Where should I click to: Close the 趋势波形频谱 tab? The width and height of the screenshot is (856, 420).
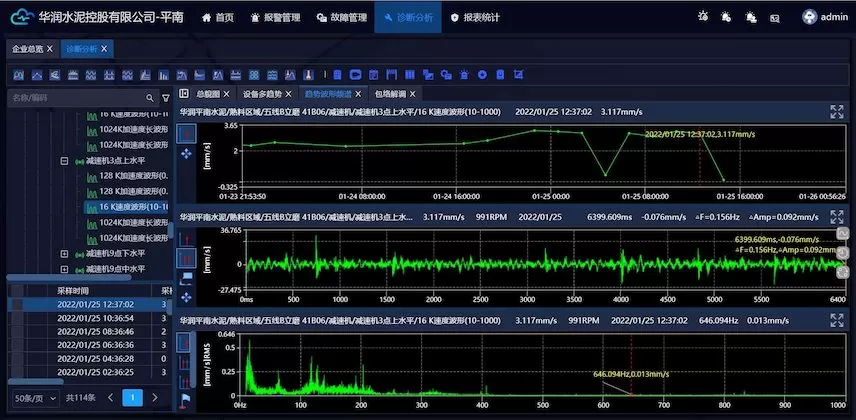coord(358,94)
